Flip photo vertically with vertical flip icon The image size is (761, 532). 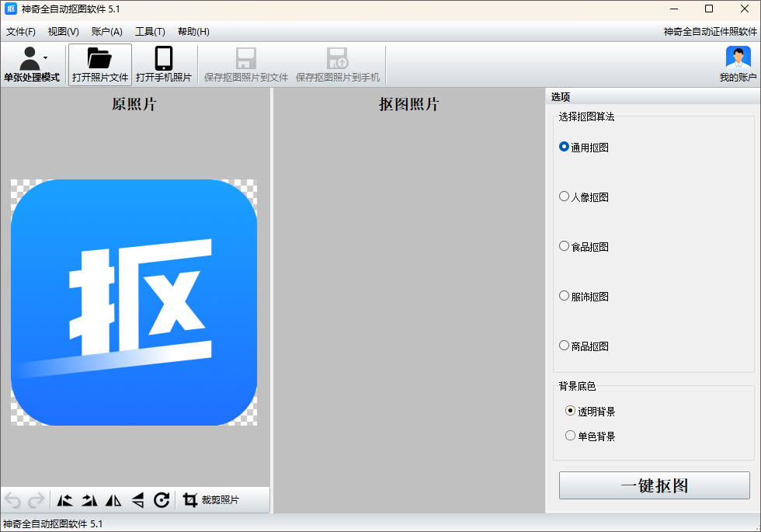138,500
